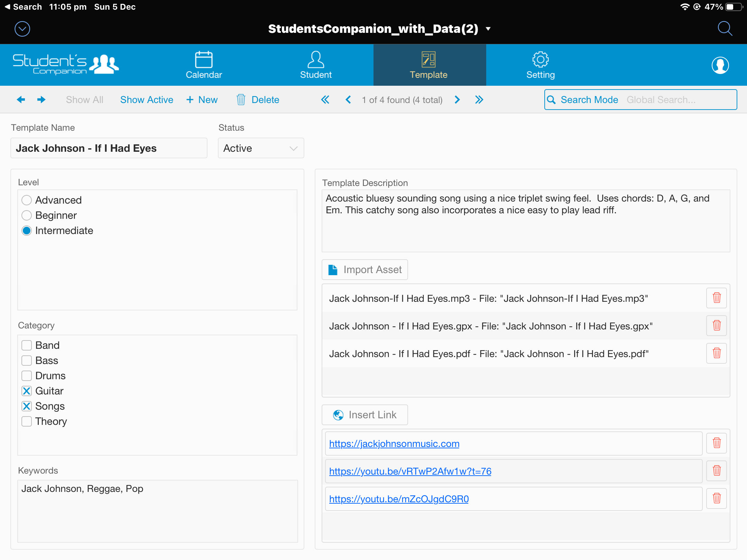Remove the jackjohnsonmusic.com link via trash icon
The width and height of the screenshot is (747, 560).
pyautogui.click(x=717, y=443)
